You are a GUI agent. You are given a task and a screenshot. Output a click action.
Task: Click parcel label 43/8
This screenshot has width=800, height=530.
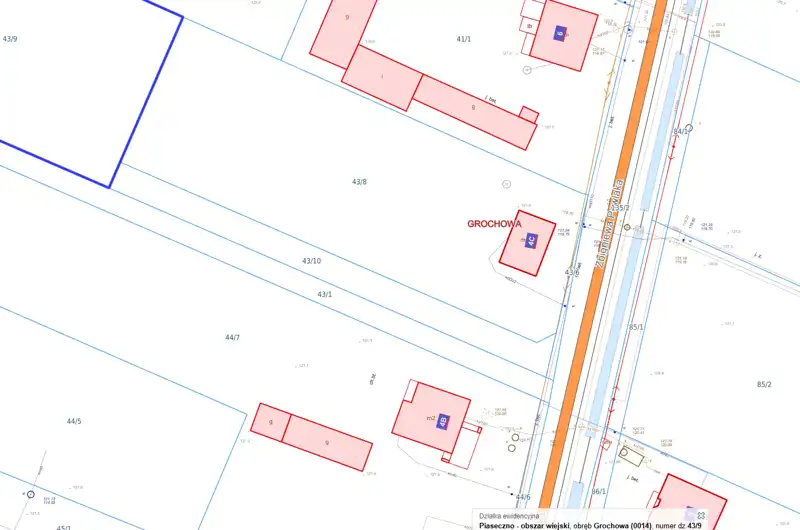pyautogui.click(x=359, y=182)
